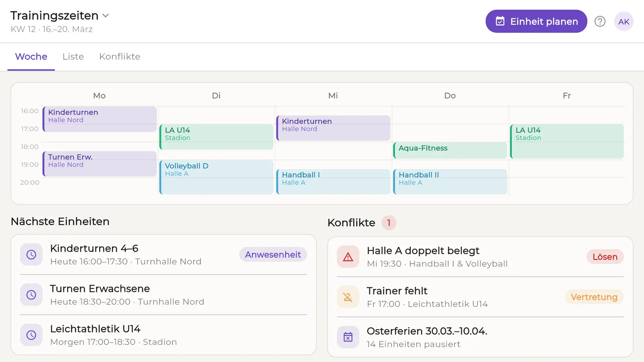The image size is (644, 362).
Task: Click Lösen for the Halle A conflict
Action: 605,257
